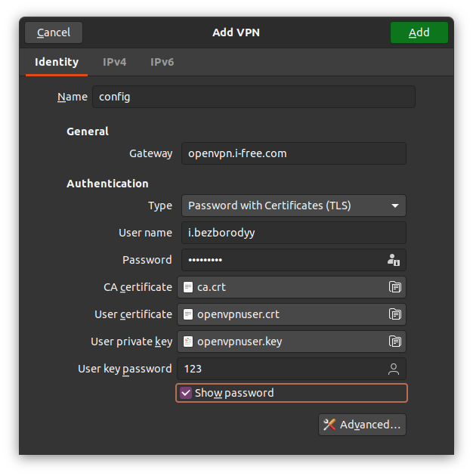The height and width of the screenshot is (476, 473).
Task: Open file browser icon for User certificate
Action: (x=394, y=314)
